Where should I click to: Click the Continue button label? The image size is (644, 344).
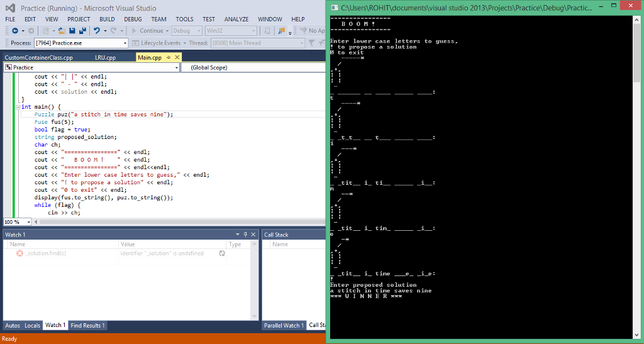point(151,31)
